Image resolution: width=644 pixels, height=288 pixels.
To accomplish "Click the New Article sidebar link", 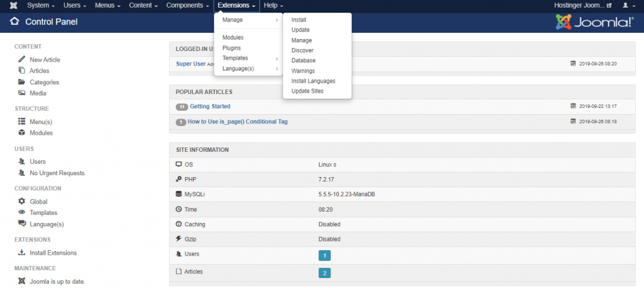I will pyautogui.click(x=45, y=59).
